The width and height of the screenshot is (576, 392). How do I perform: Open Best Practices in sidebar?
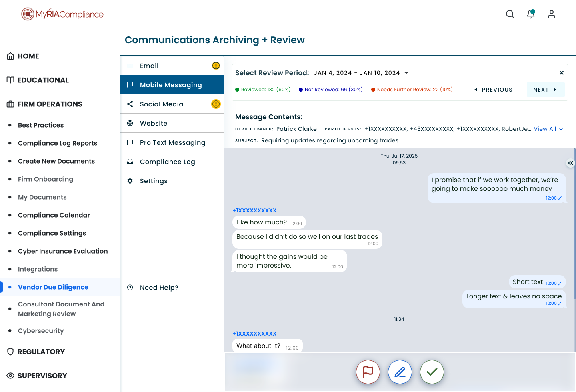point(41,125)
